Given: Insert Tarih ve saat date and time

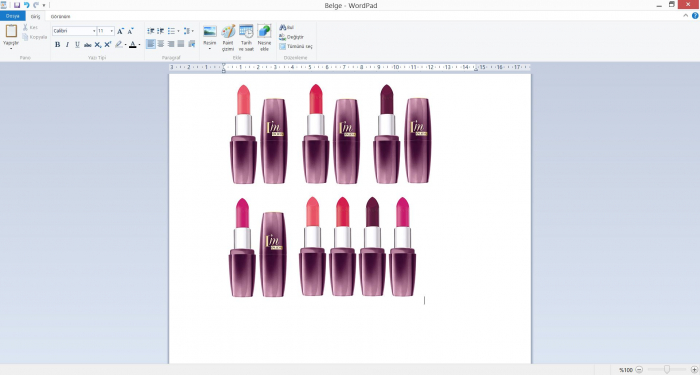Looking at the screenshot, I should pos(246,38).
